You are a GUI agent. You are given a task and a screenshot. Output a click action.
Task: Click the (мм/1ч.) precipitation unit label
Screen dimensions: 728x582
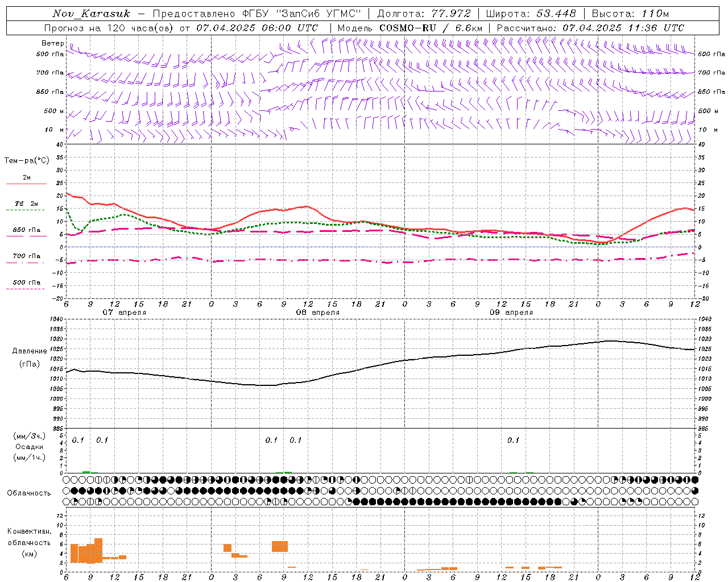click(x=29, y=458)
